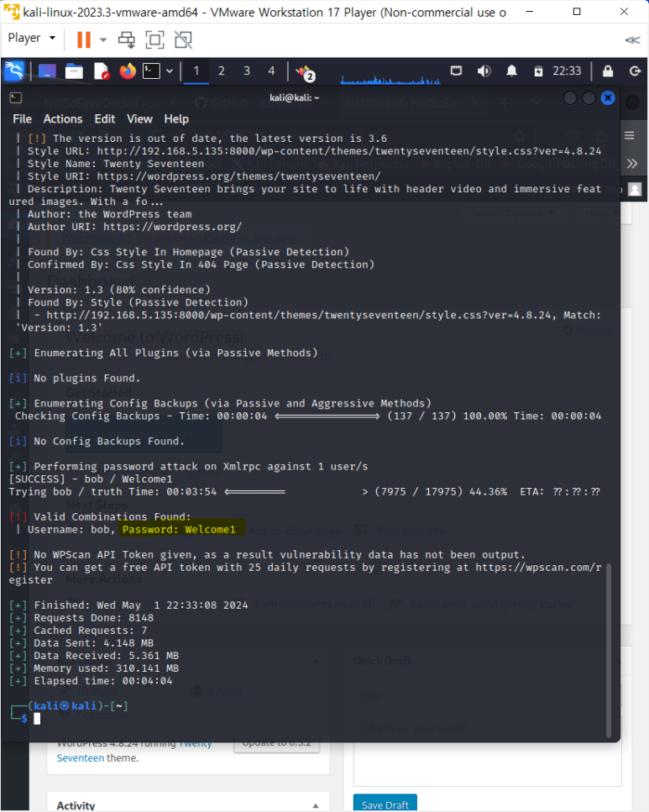This screenshot has width=649, height=812.
Task: Click the Send Ctrl+Alt+Del icon in VMware toolbar
Action: pos(127,39)
